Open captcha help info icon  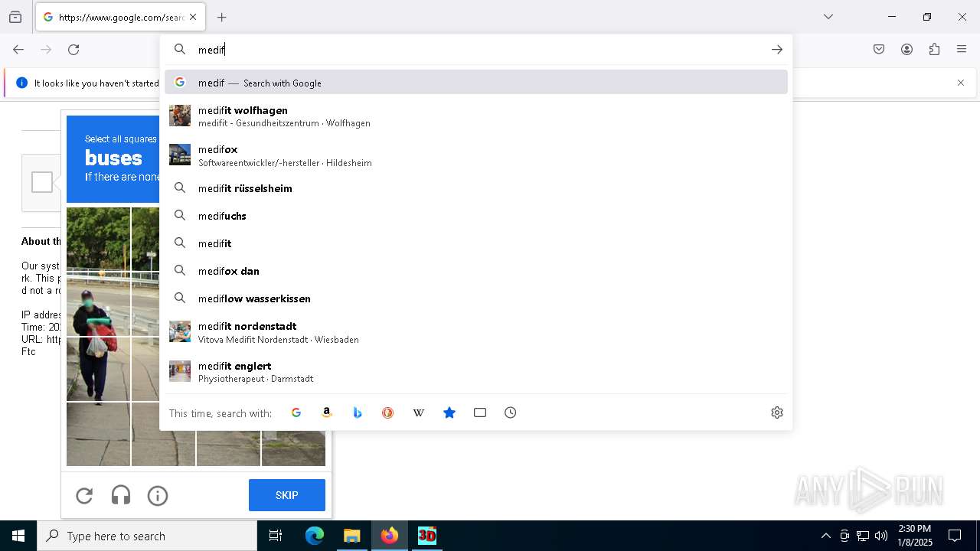pyautogui.click(x=158, y=496)
